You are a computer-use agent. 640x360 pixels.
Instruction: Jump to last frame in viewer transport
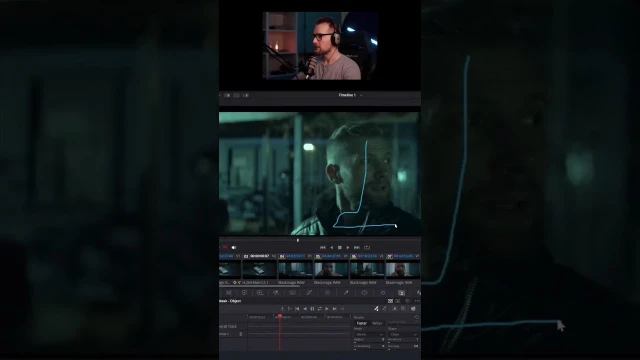pos(357,247)
